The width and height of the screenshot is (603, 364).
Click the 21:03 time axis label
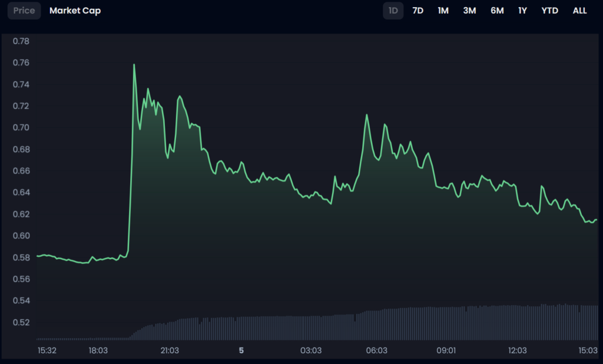(170, 350)
